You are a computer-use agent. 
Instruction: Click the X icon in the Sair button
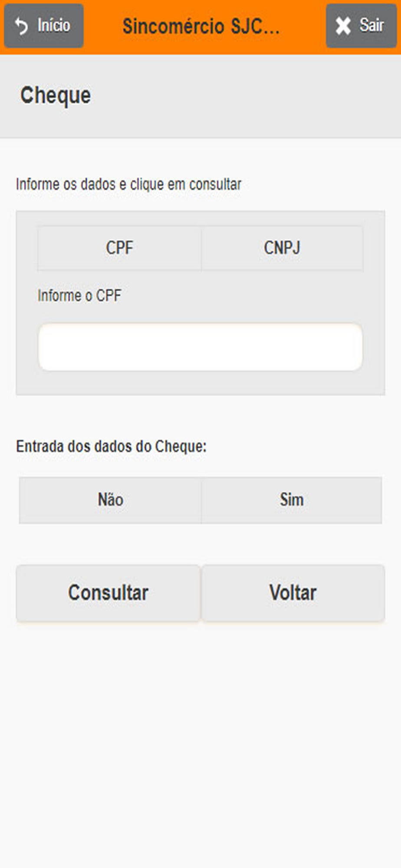click(343, 26)
